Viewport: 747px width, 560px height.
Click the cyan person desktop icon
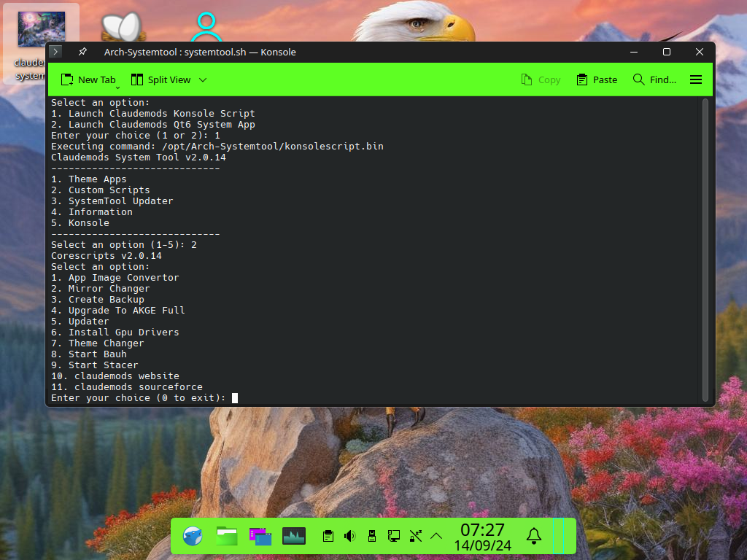(206, 27)
